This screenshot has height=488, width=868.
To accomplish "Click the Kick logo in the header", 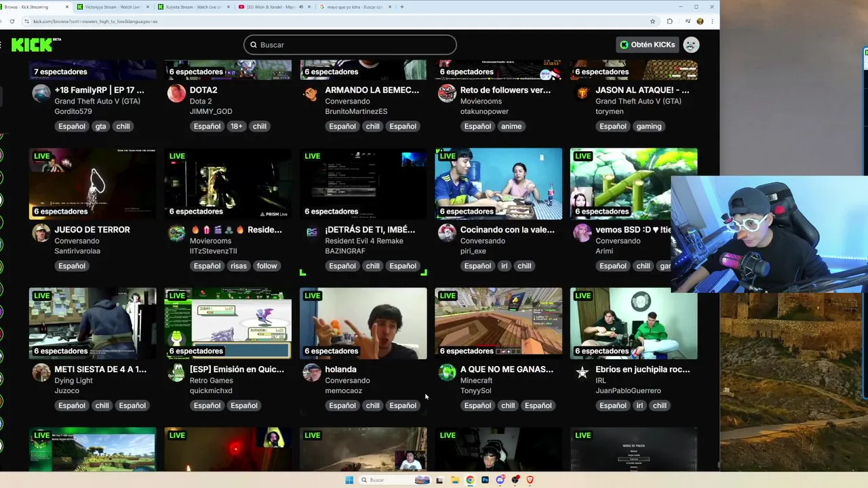I will click(36, 45).
